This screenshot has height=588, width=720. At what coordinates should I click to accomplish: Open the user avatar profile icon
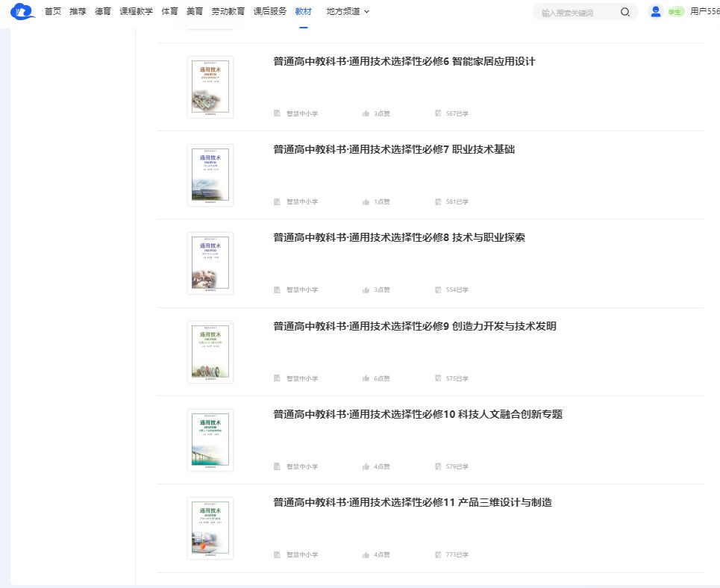click(656, 11)
